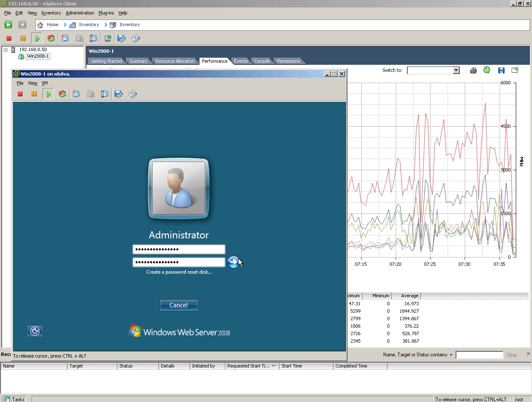Image resolution: width=532 pixels, height=402 pixels.
Task: Click the Suspend icon in console window toolbar
Action: pyautogui.click(x=34, y=94)
